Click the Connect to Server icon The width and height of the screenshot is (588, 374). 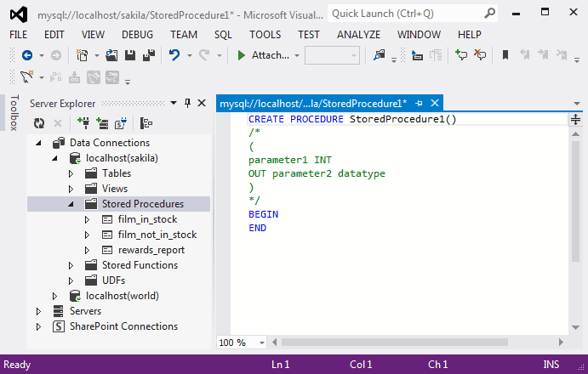click(x=102, y=123)
